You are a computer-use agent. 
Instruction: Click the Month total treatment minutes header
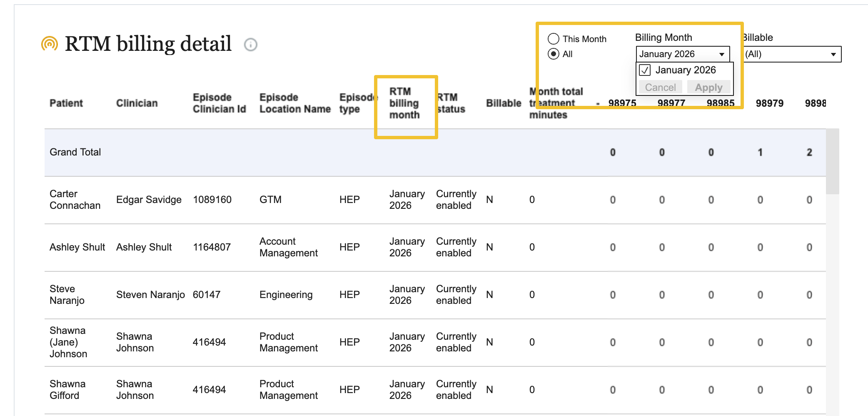[x=556, y=103]
